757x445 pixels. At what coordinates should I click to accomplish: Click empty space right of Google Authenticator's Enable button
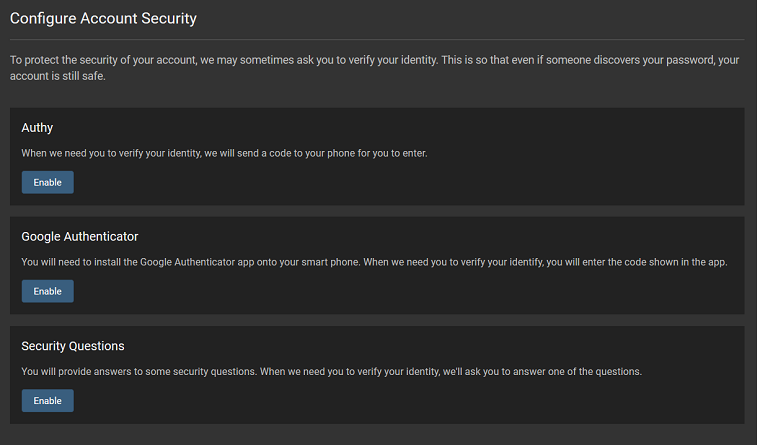pos(400,291)
